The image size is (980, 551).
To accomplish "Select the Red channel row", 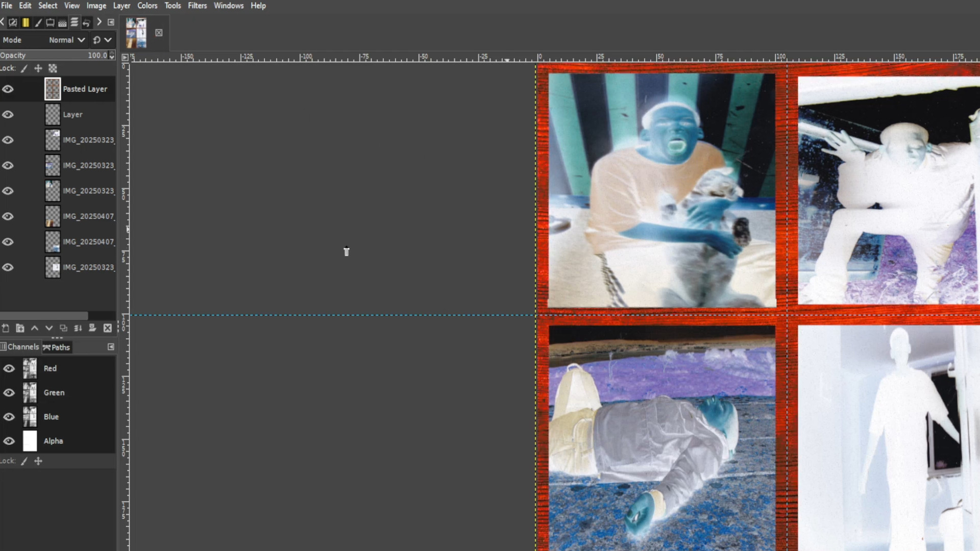I will tap(58, 368).
